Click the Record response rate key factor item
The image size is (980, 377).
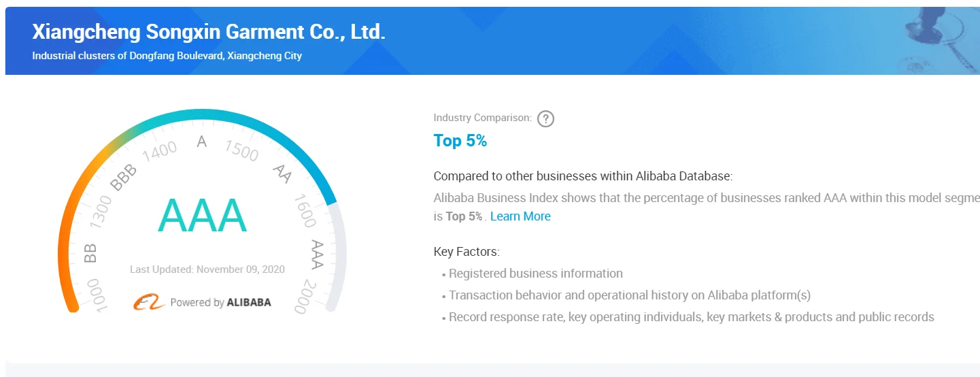(x=691, y=317)
